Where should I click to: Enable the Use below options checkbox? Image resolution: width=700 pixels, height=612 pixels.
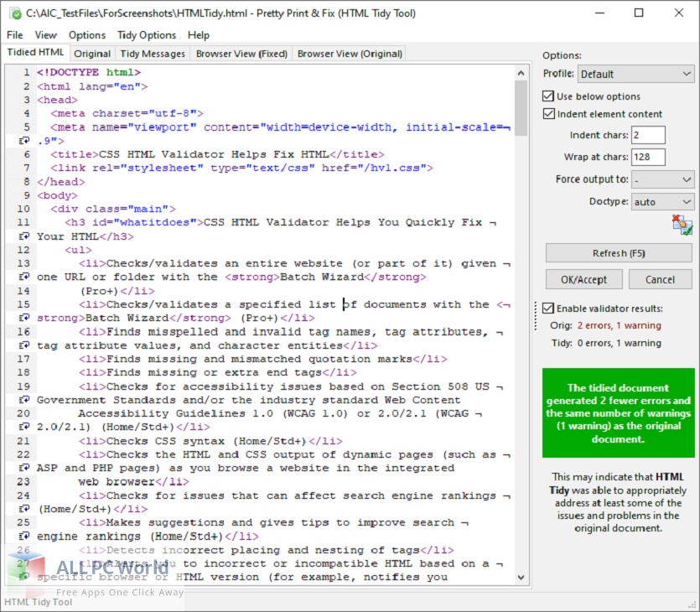point(548,96)
